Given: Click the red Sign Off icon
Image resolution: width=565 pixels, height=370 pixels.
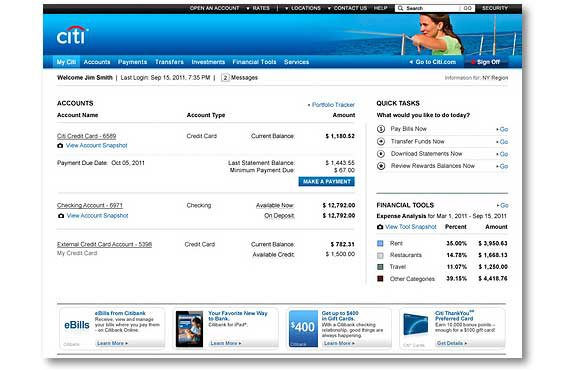Looking at the screenshot, I should click(473, 62).
